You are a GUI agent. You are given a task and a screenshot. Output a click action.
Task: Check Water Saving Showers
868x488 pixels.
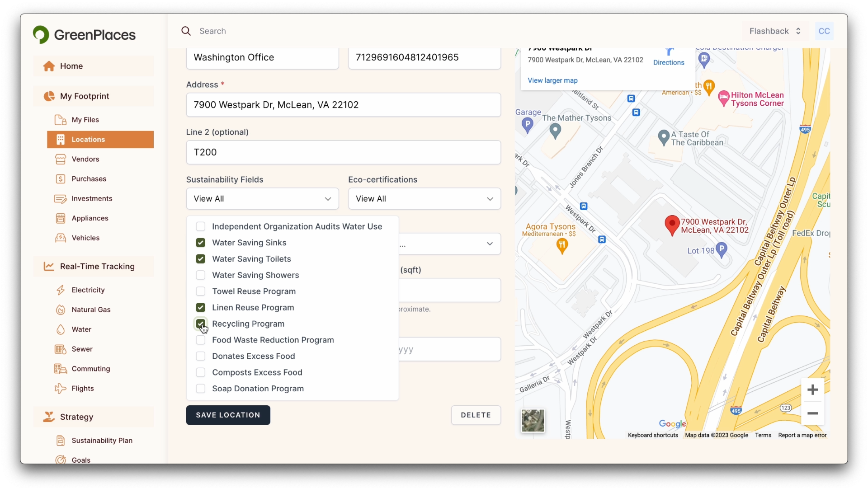[x=200, y=275]
